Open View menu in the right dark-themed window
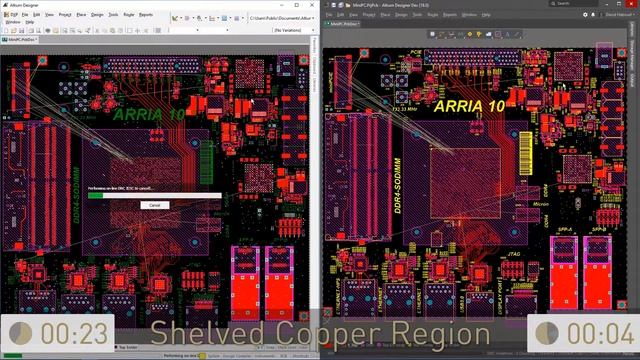Image resolution: width=640 pixels, height=360 pixels. (x=353, y=15)
